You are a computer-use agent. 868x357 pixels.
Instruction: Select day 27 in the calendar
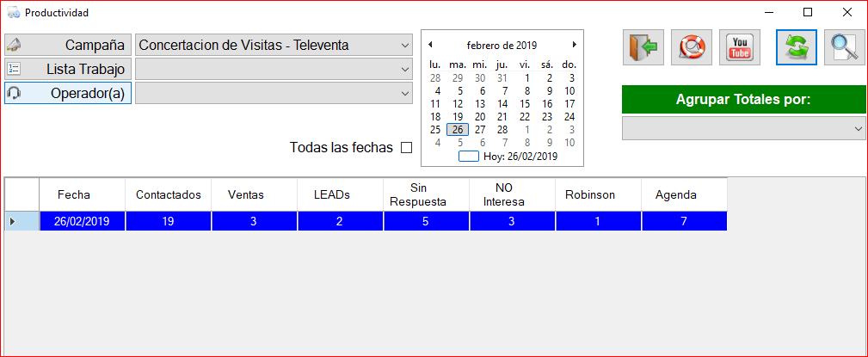tap(480, 130)
